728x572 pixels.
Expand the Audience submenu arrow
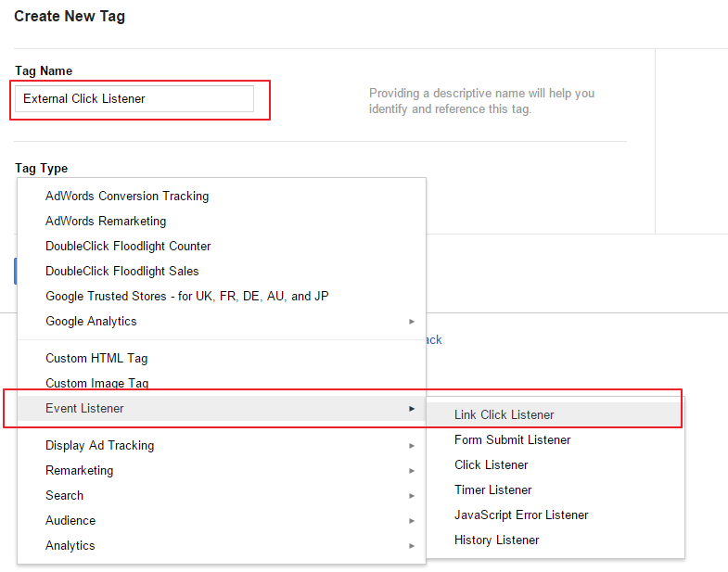point(412,521)
